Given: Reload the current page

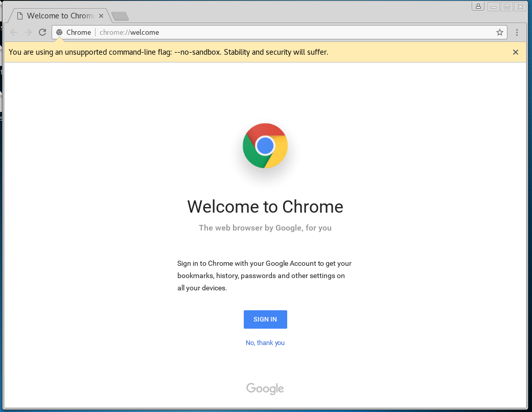Looking at the screenshot, I should pos(42,32).
